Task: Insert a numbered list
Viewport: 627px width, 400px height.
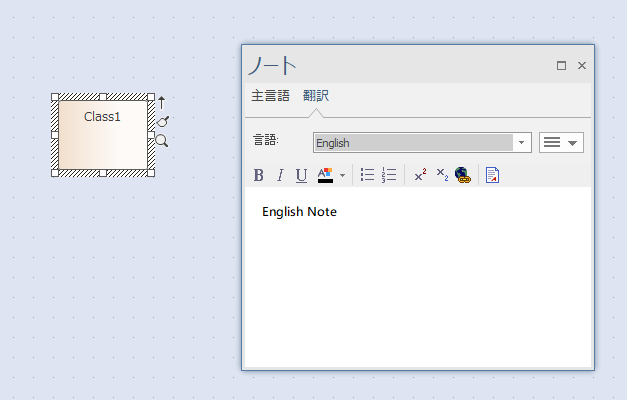Action: 389,175
